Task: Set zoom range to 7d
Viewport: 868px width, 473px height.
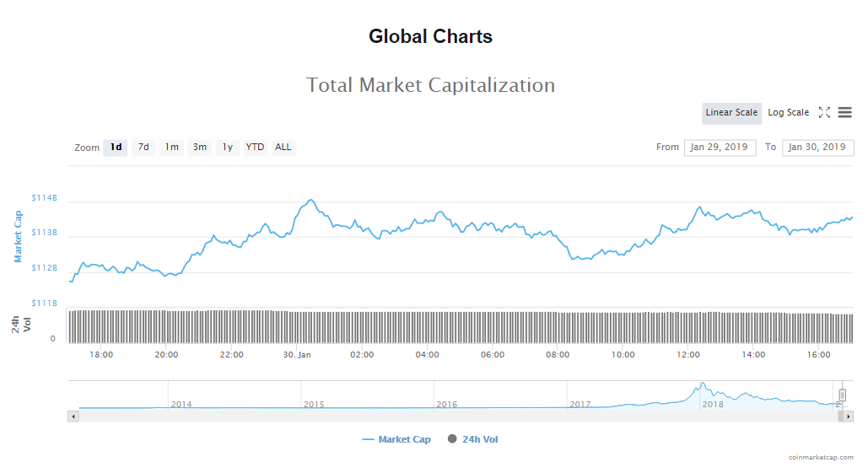Action: pos(143,148)
